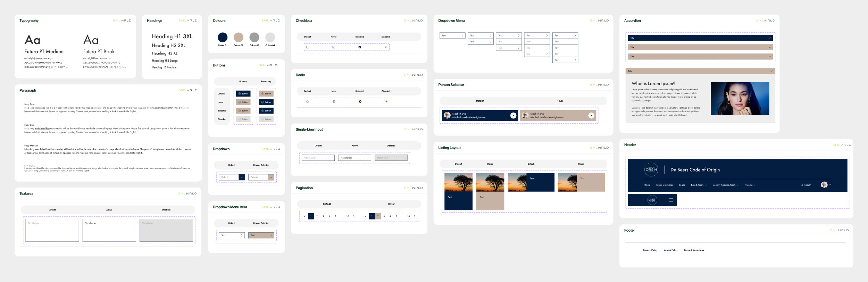Pick the light Colour 04 swatch
This screenshot has height=282, width=868.
pyautogui.click(x=270, y=37)
